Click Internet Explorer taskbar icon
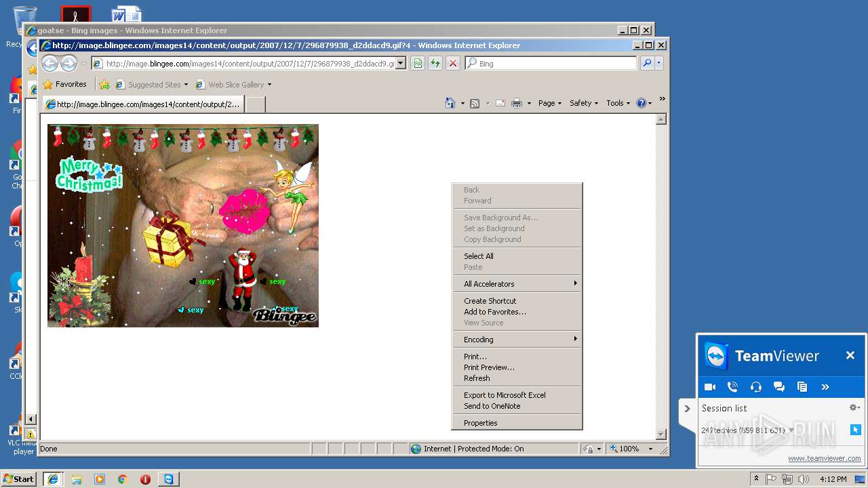 coord(53,479)
